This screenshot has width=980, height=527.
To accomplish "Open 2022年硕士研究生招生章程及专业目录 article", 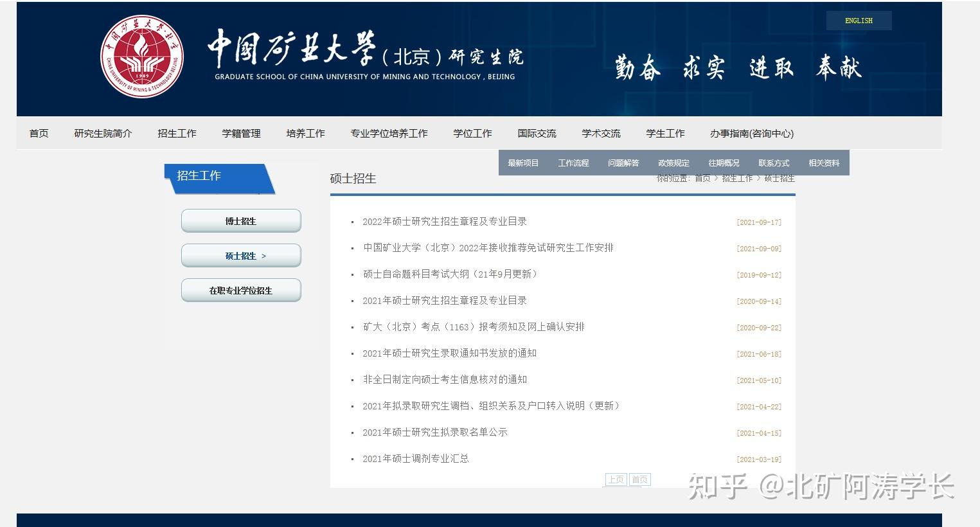I will tap(445, 221).
